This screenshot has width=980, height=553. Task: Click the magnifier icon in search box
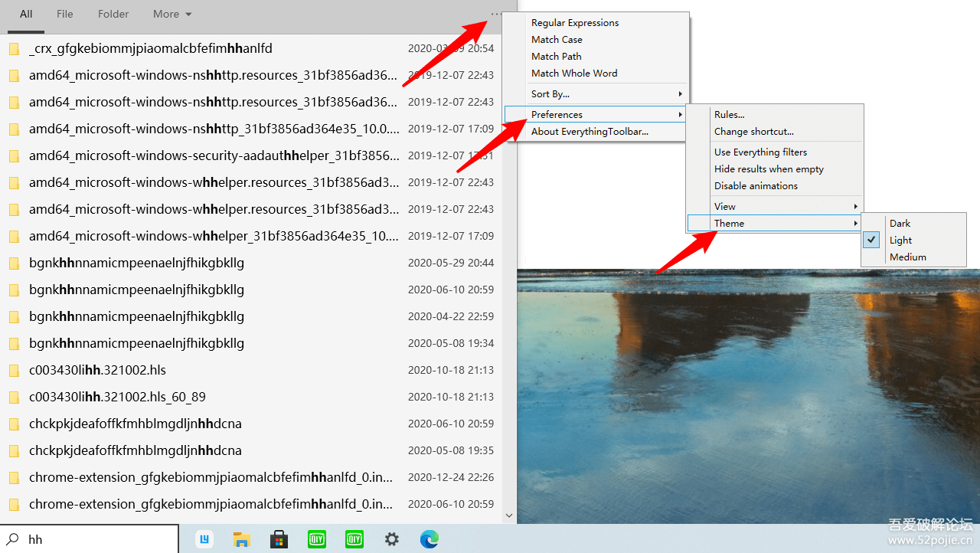[13, 539]
